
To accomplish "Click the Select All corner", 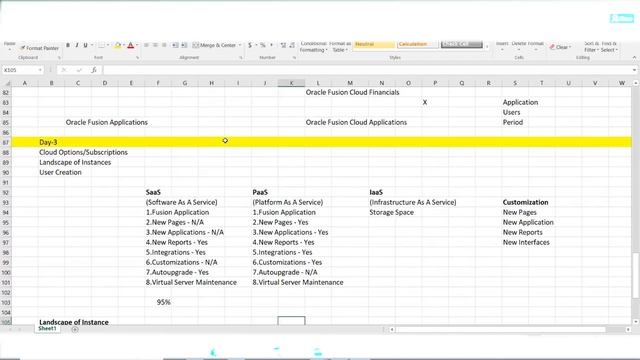I will click(x=6, y=83).
